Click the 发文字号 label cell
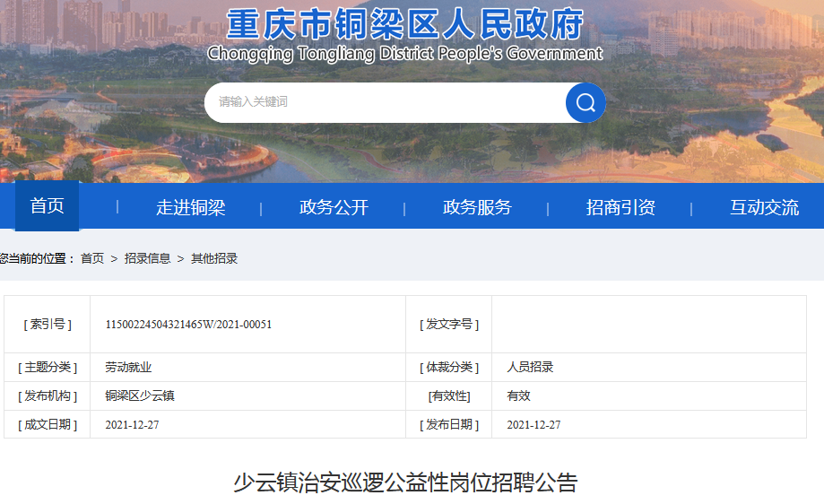 click(x=449, y=325)
